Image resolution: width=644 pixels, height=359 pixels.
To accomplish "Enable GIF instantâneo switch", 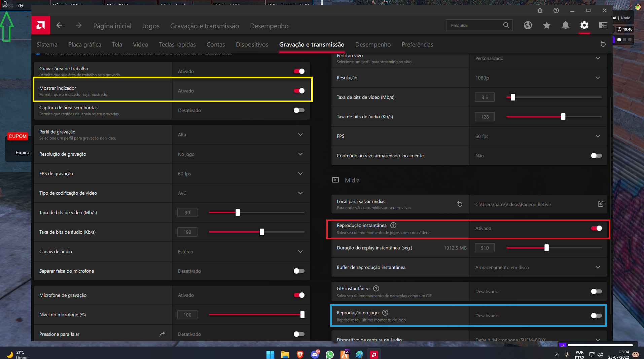I will pos(596,291).
